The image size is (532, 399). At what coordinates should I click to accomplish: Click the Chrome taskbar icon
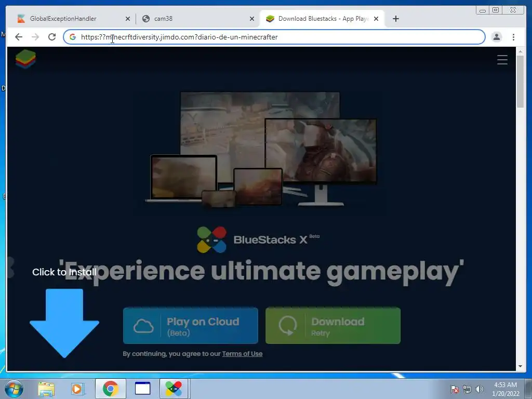click(110, 389)
